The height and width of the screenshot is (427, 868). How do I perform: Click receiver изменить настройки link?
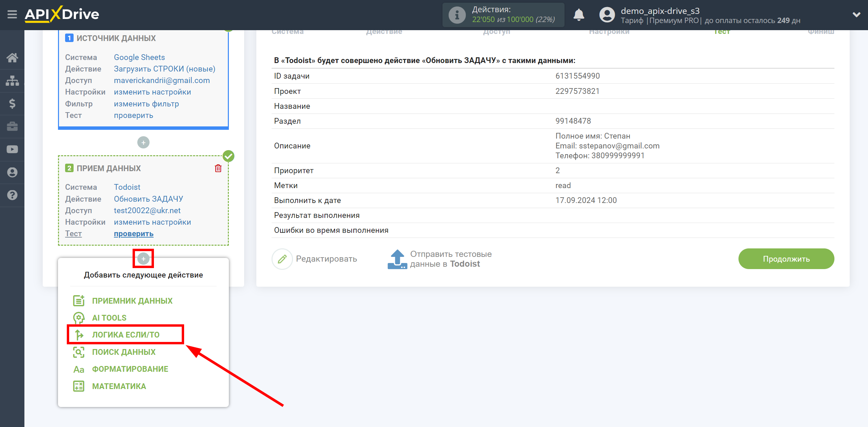pos(152,222)
